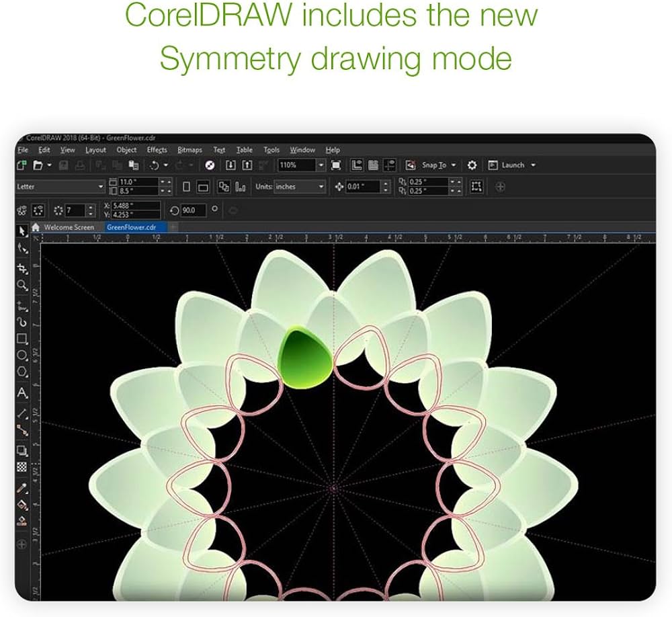Click the mirror lines count stepper
This screenshot has height=617, width=672.
(x=91, y=210)
